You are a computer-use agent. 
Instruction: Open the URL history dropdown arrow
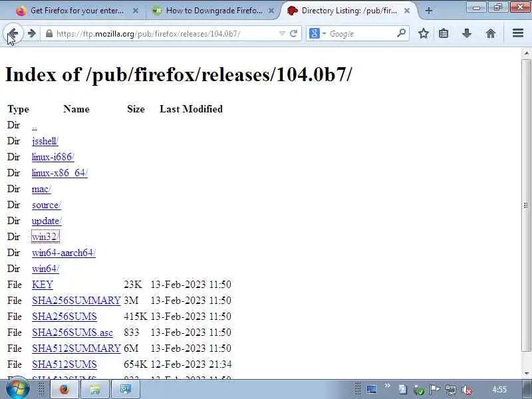(x=282, y=34)
